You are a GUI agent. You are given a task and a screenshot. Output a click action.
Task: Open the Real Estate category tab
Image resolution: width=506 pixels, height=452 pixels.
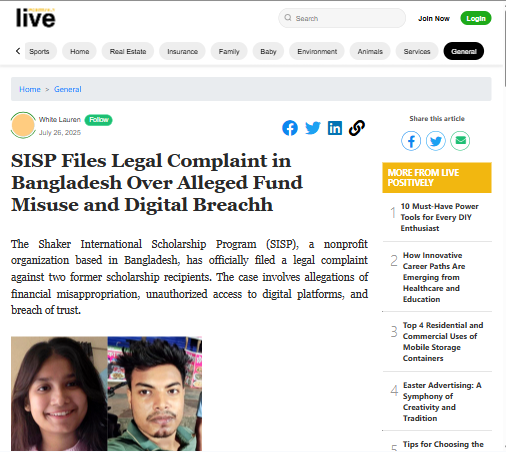point(128,51)
